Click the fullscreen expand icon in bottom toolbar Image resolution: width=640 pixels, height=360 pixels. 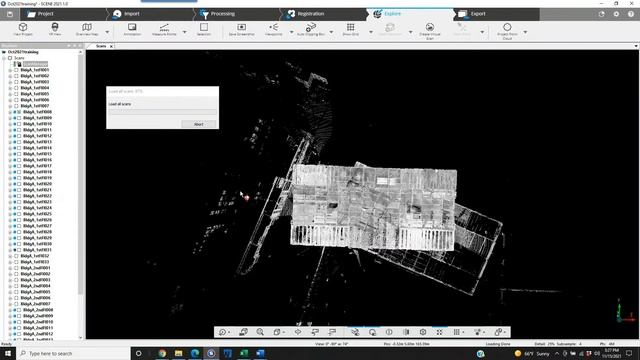point(440,332)
